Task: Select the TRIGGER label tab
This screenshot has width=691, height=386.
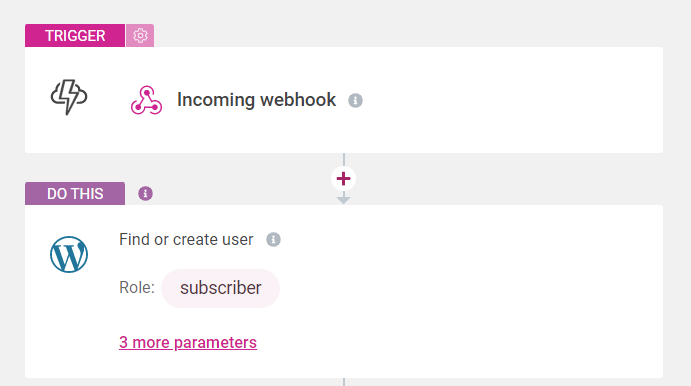Action: tap(75, 35)
